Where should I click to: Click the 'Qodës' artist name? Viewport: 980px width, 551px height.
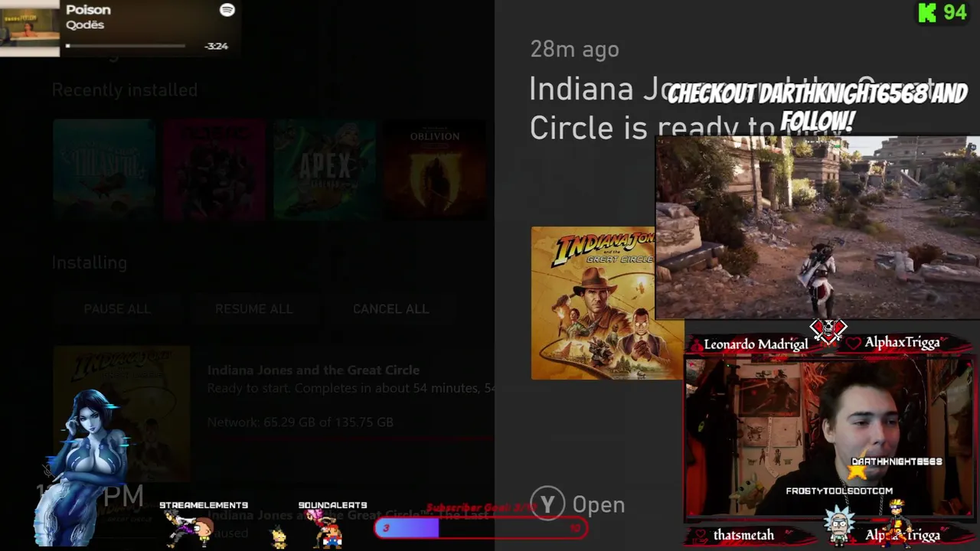tap(85, 25)
